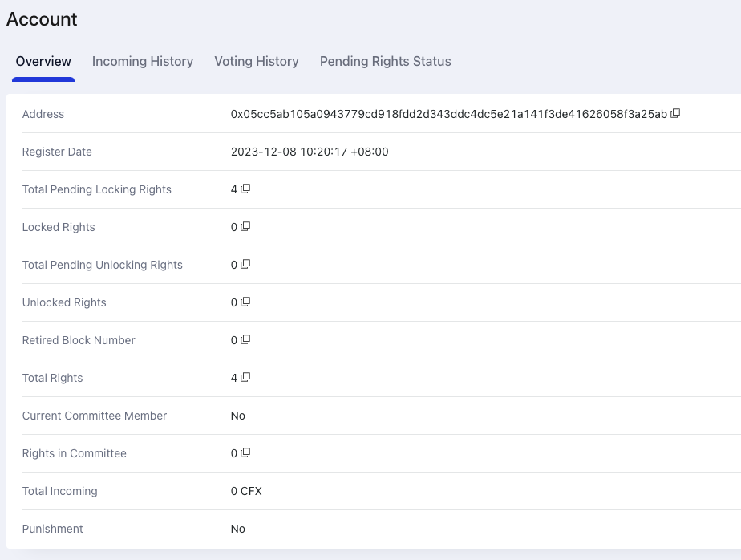Copy the Total Rights value
Screen dimensions: 741x560
(245, 377)
